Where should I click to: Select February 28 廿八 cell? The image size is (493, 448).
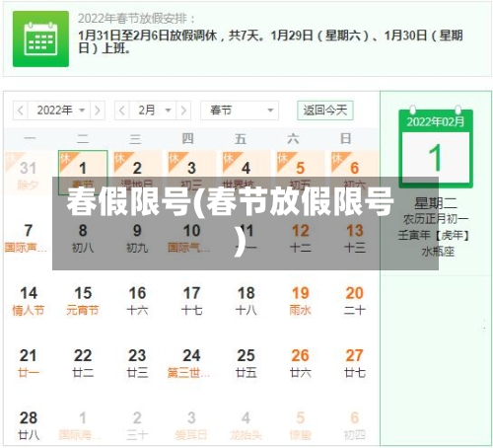29,425
